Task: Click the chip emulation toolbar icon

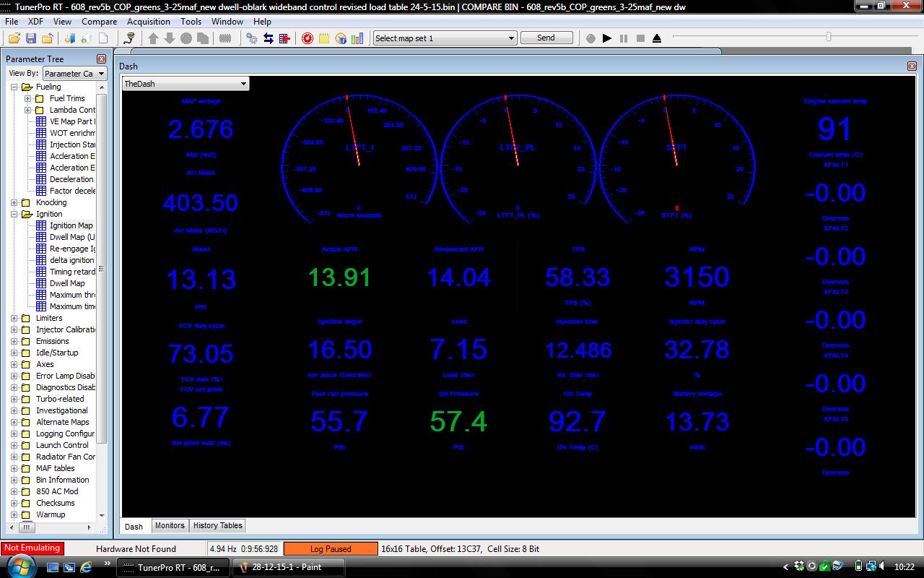Action: click(225, 38)
